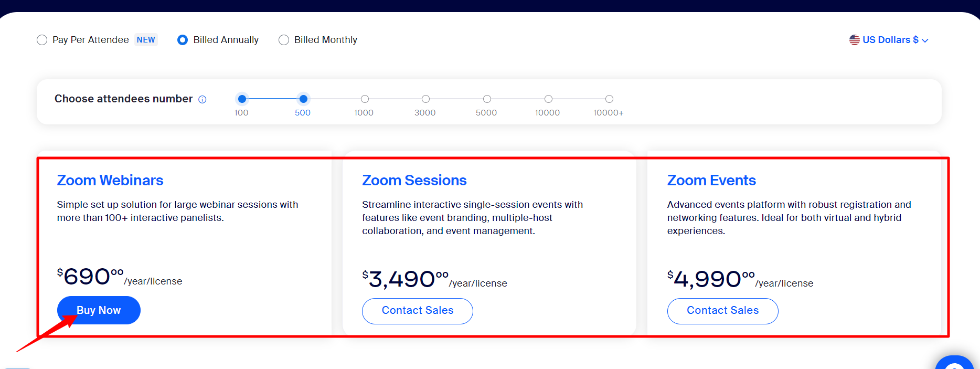980x369 pixels.
Task: Open the Zoom Events plan title
Action: (711, 180)
